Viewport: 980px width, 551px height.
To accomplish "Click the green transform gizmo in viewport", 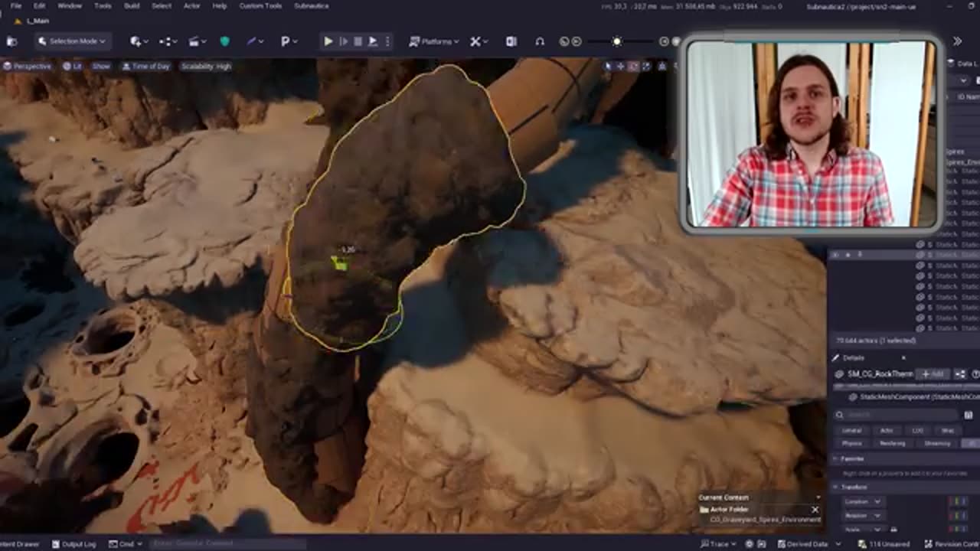I will pos(340,263).
